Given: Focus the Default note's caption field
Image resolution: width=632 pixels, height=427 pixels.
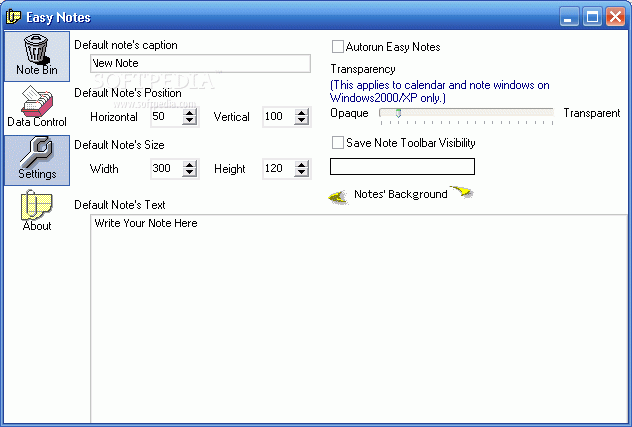Looking at the screenshot, I should click(200, 63).
